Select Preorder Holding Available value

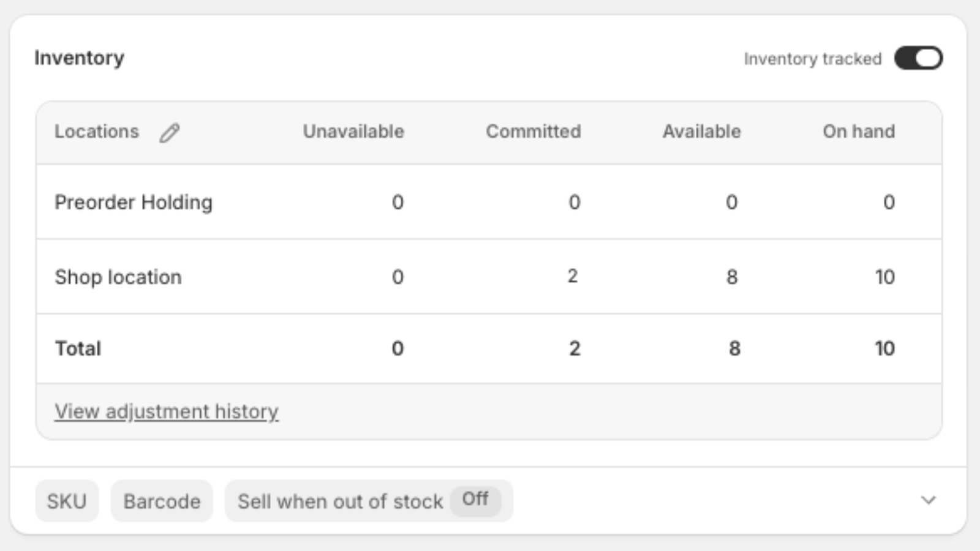pyautogui.click(x=732, y=202)
